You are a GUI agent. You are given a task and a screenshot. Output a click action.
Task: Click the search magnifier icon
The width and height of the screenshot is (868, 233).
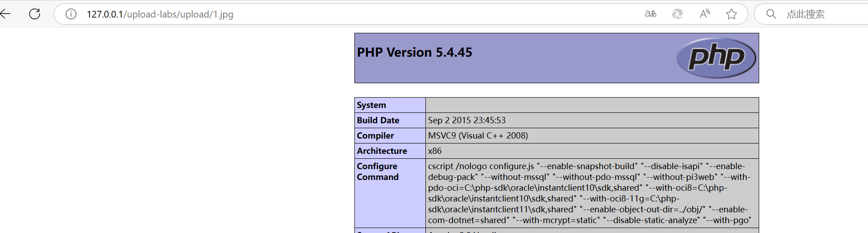(x=771, y=14)
